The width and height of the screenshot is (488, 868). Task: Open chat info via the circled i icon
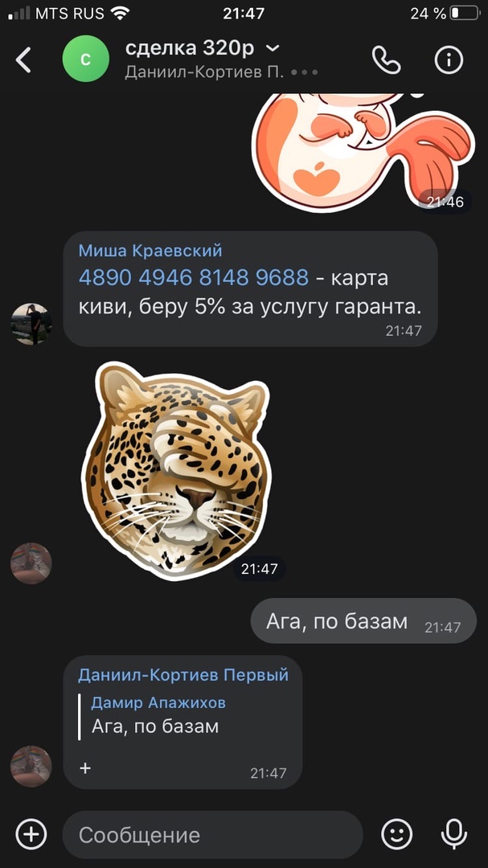pos(449,59)
